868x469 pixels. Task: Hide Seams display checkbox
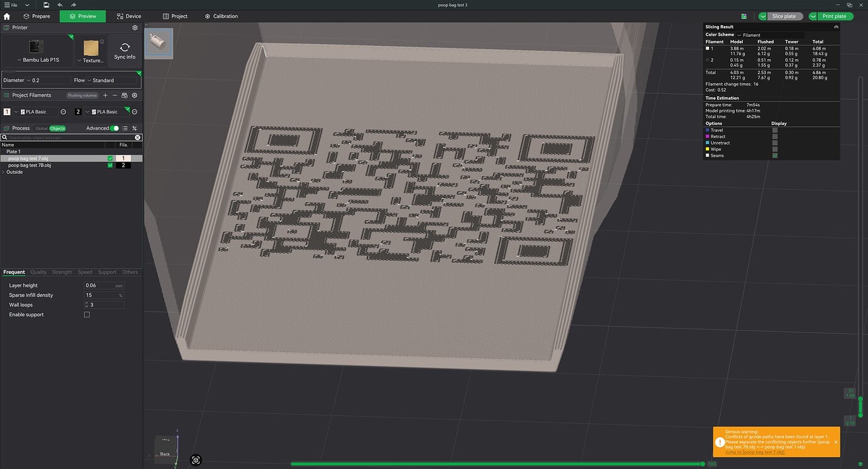pyautogui.click(x=775, y=155)
